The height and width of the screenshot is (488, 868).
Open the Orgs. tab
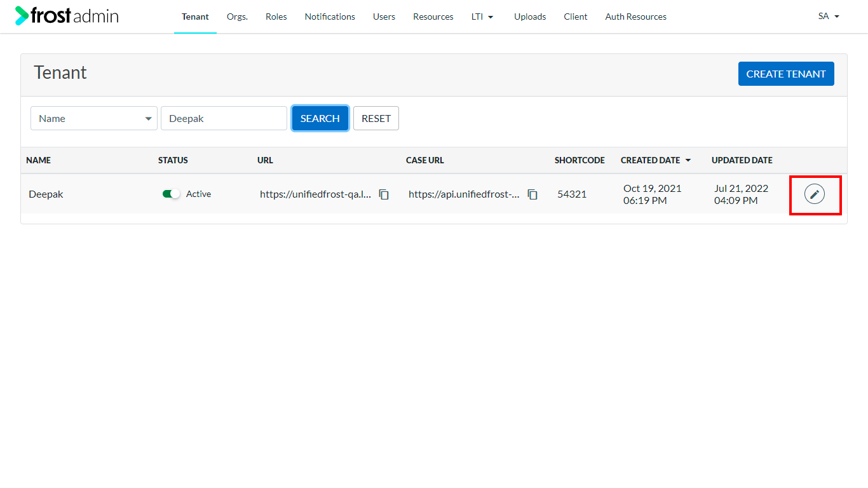click(x=237, y=17)
